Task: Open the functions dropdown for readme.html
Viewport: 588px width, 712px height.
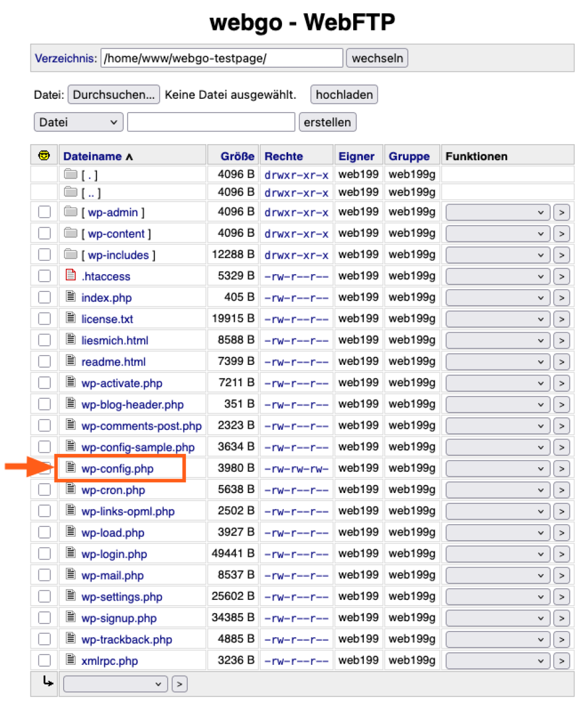Action: 497,361
